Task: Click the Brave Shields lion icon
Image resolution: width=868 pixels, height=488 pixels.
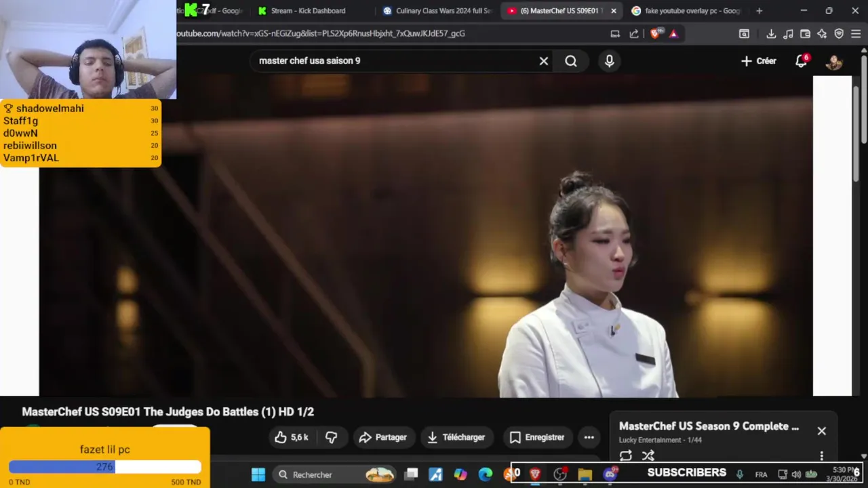Action: (655, 33)
